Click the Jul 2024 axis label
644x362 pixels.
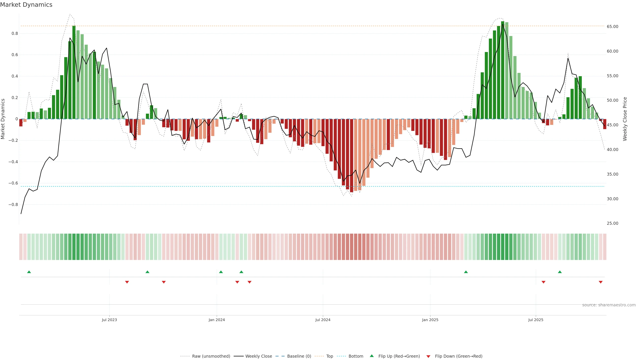(x=323, y=320)
